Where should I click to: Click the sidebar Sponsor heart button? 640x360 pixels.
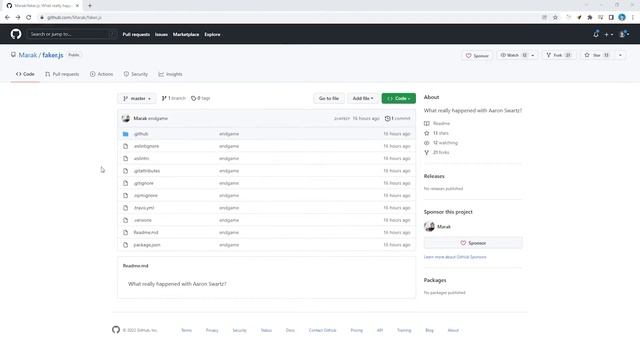(473, 243)
